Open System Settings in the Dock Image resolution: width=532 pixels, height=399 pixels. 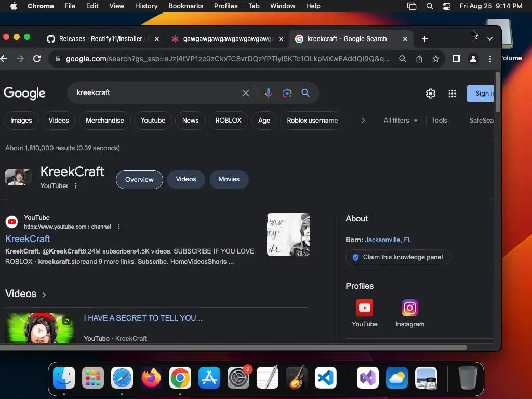click(x=238, y=378)
